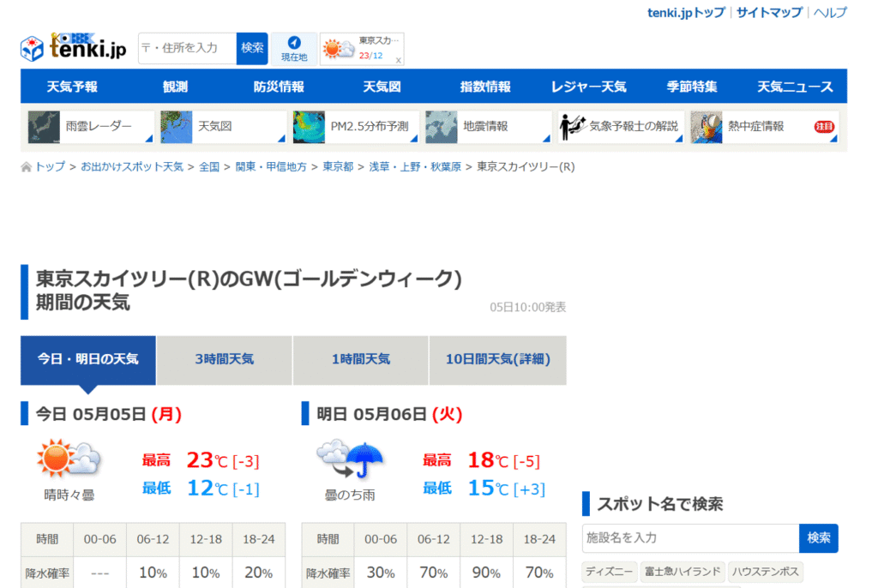Open the 指数情報 menu
The height and width of the screenshot is (588, 878).
click(485, 87)
